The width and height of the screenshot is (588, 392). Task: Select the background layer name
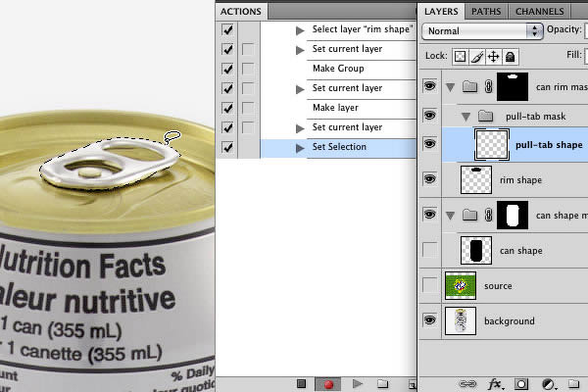click(x=510, y=321)
